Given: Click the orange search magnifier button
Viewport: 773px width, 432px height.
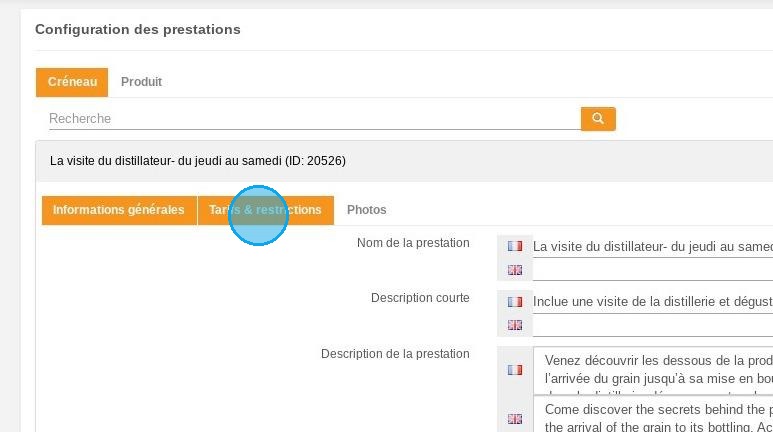Looking at the screenshot, I should (598, 118).
